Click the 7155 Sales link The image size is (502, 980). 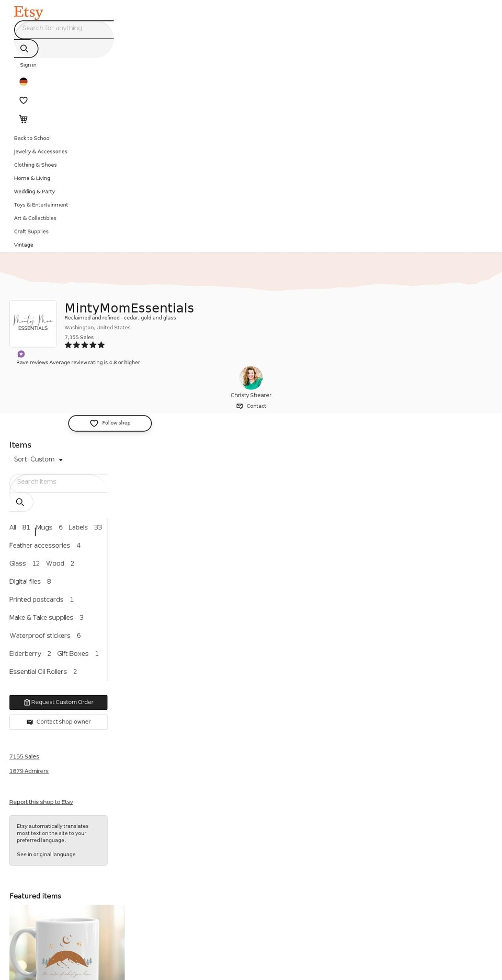pyautogui.click(x=24, y=756)
